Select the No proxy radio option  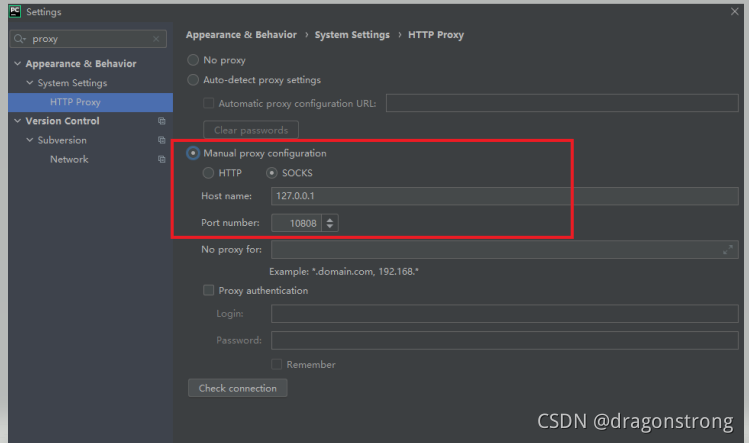pyautogui.click(x=193, y=60)
